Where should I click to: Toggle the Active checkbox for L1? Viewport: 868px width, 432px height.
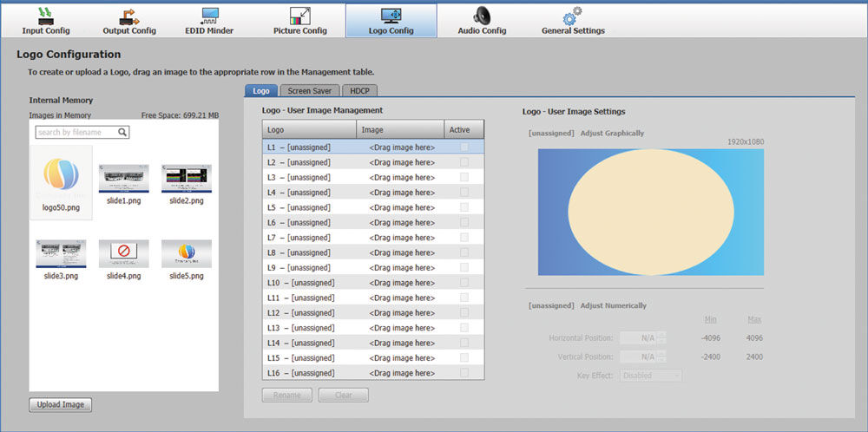464,147
